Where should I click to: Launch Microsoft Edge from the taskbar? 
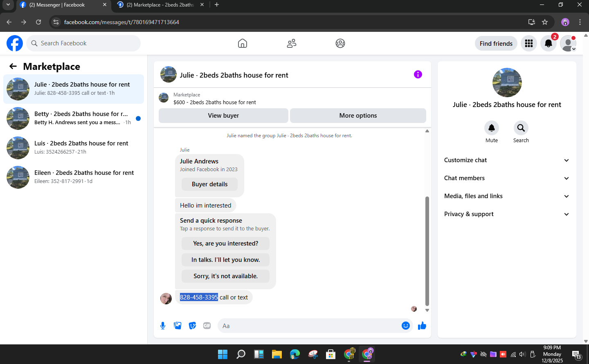pyautogui.click(x=295, y=354)
